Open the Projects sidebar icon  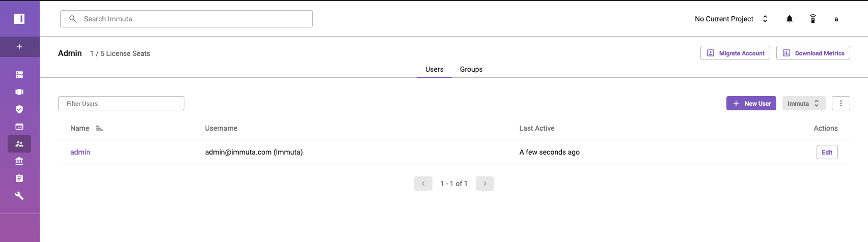[19, 92]
